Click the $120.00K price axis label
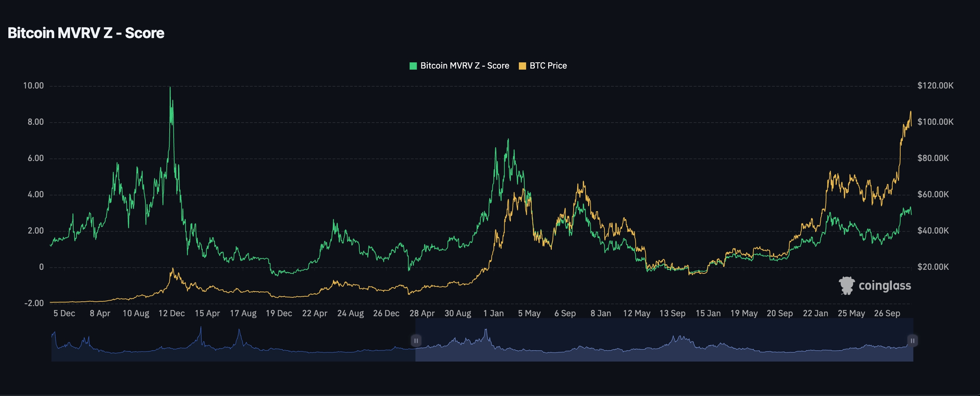Viewport: 980px width, 396px height. (x=935, y=86)
